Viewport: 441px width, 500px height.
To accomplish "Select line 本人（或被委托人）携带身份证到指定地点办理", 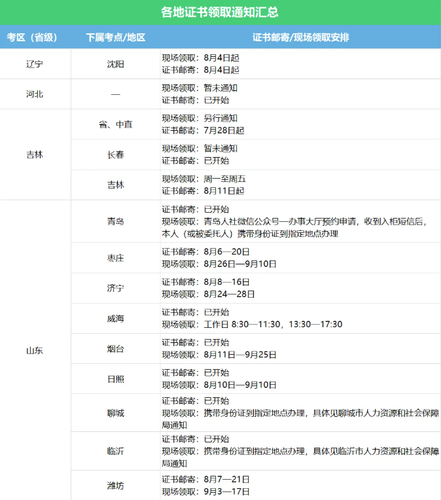I will click(x=250, y=234).
